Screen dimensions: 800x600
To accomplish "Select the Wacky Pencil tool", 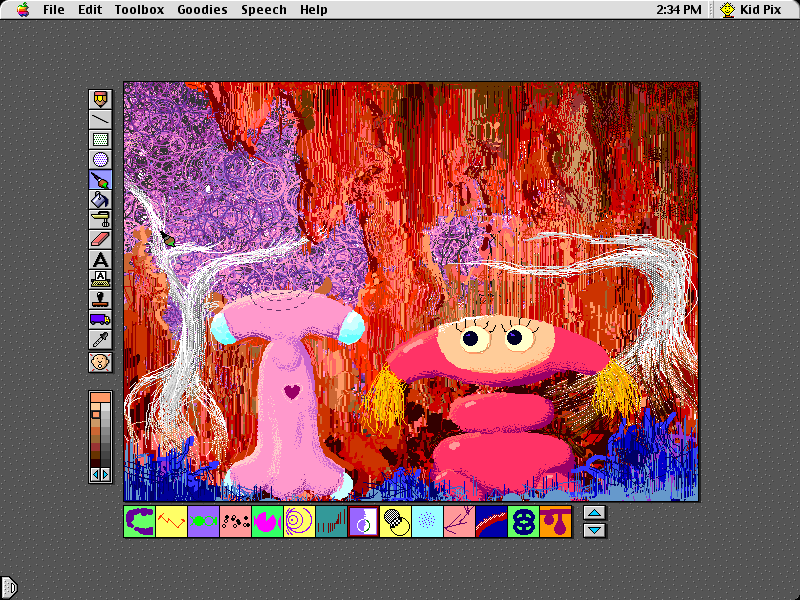I will click(100, 100).
